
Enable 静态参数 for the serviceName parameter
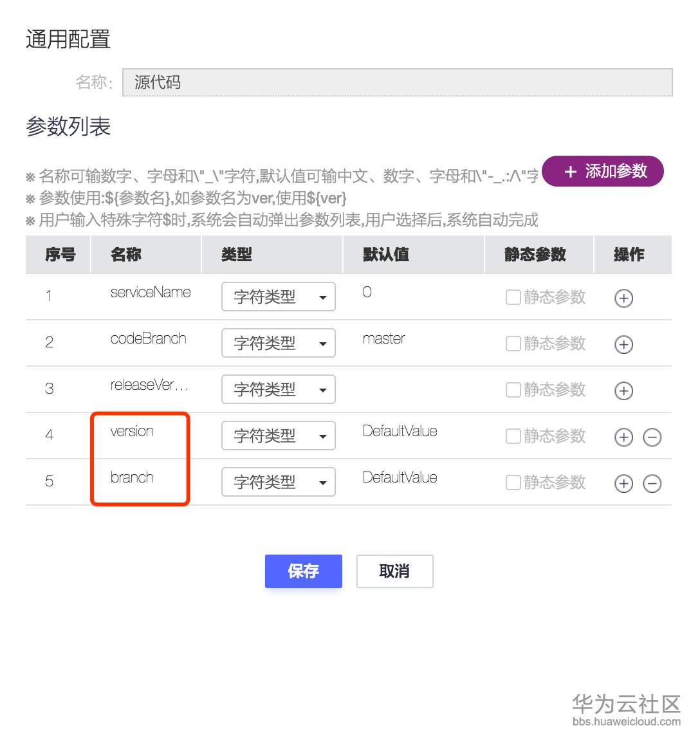tap(513, 297)
